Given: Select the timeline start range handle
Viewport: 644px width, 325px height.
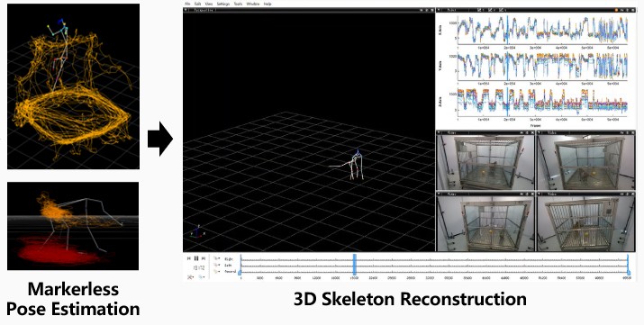Looking at the screenshot, I should [240, 273].
